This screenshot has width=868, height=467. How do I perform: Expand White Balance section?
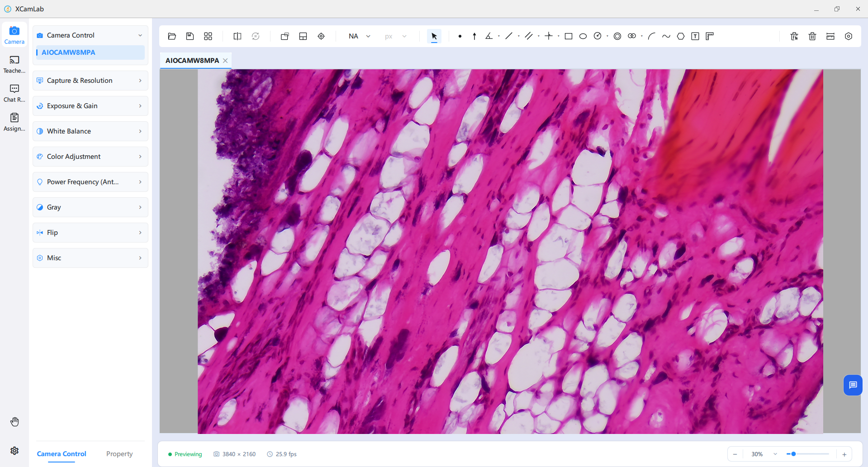click(90, 131)
